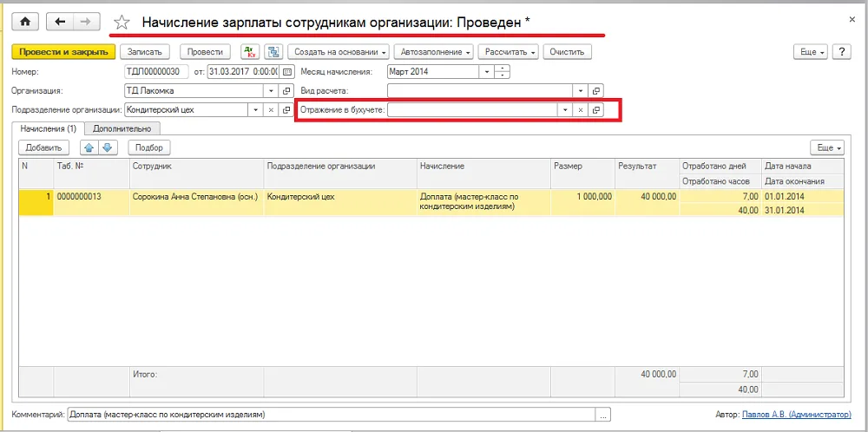Click the Организация field ТД Лакомка

[x=194, y=91]
